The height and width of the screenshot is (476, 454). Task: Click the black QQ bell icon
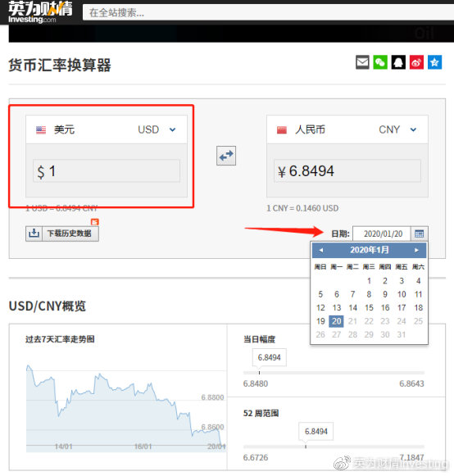coord(398,62)
